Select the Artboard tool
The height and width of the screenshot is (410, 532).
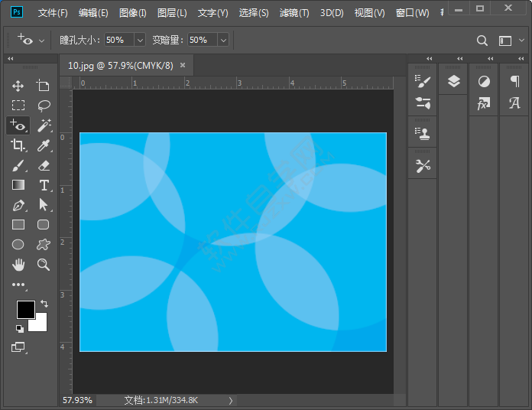coord(43,86)
